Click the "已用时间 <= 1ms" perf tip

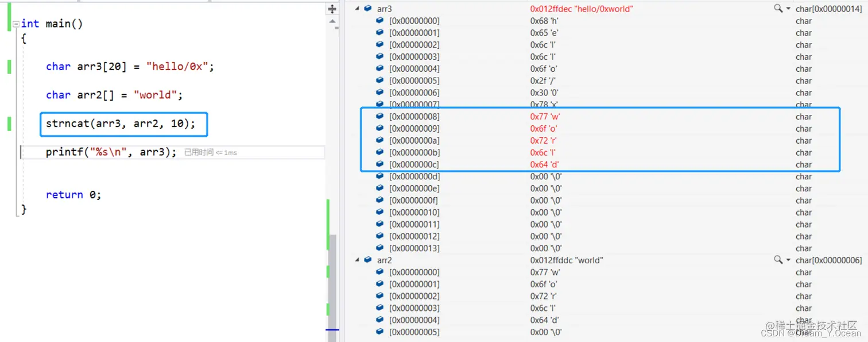(x=210, y=152)
